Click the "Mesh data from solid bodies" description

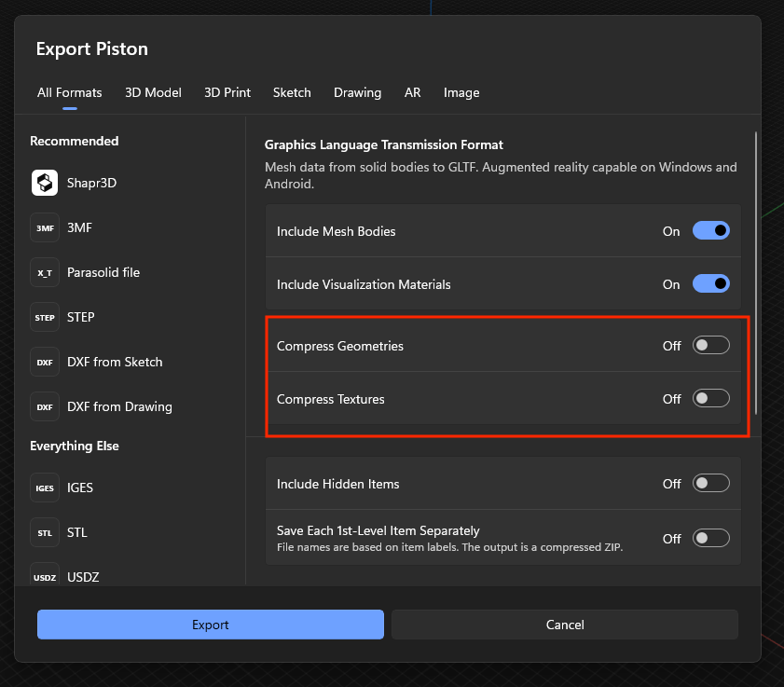click(501, 175)
